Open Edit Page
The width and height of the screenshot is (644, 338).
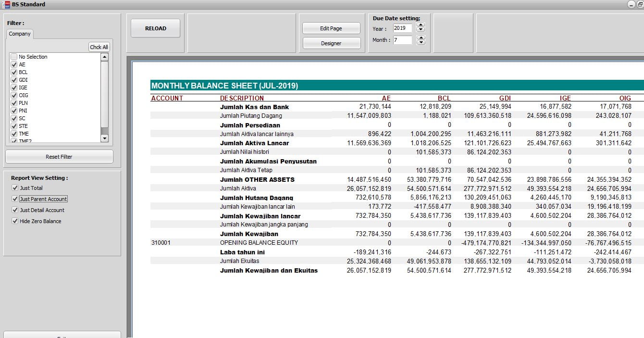[331, 28]
